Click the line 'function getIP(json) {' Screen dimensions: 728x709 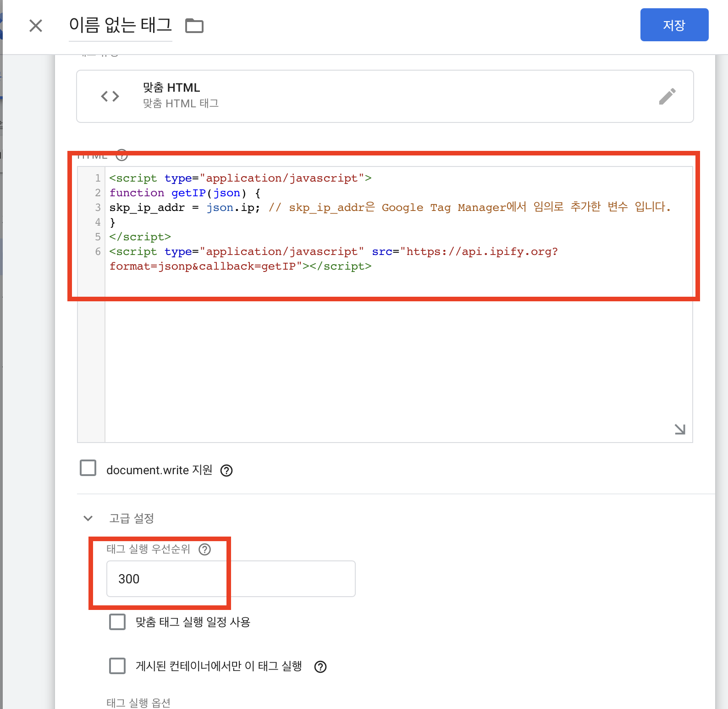[185, 193]
